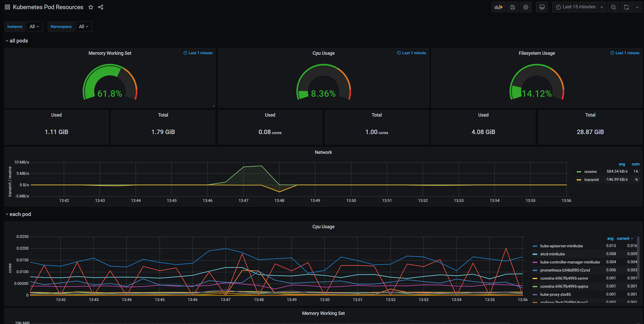This screenshot has width=644, height=324.
Task: Open the refresh interval dropdown arrow
Action: pyautogui.click(x=637, y=7)
